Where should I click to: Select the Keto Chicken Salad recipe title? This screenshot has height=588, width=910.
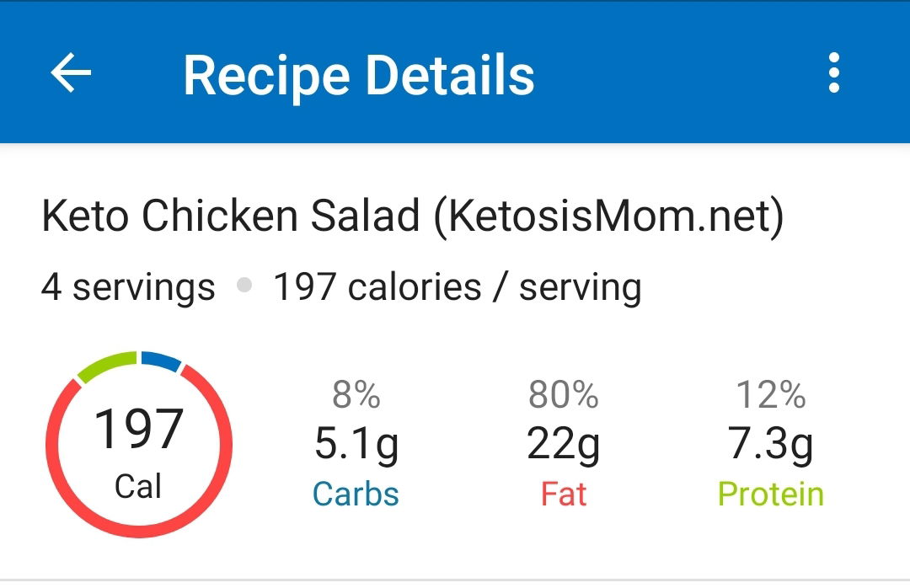point(413,216)
